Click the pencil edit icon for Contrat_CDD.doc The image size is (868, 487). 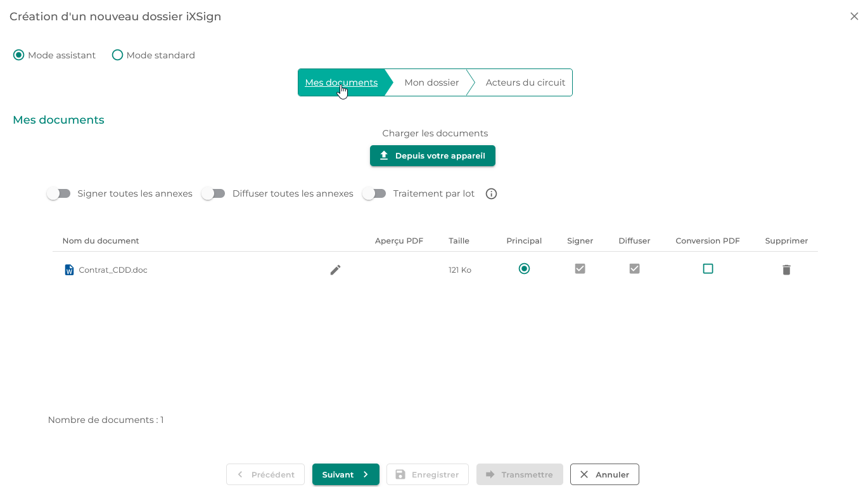[335, 270]
